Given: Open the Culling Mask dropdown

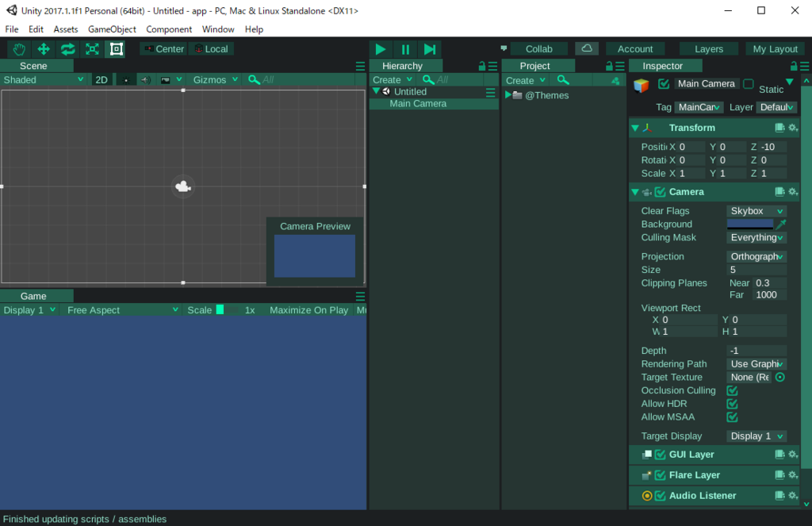Looking at the screenshot, I should (x=756, y=237).
